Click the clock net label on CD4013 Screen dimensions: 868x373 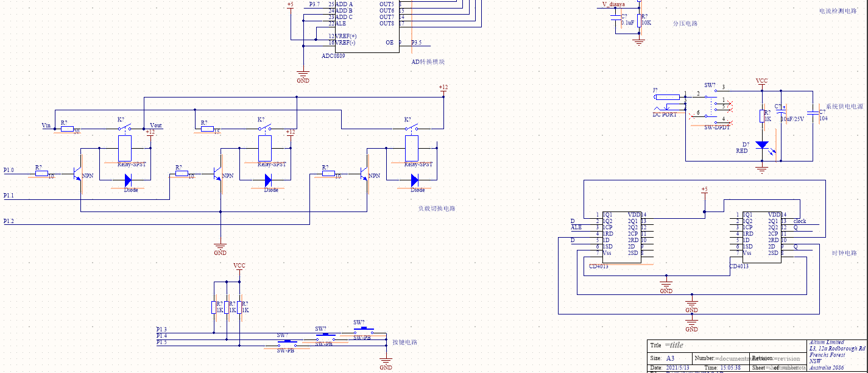click(799, 221)
